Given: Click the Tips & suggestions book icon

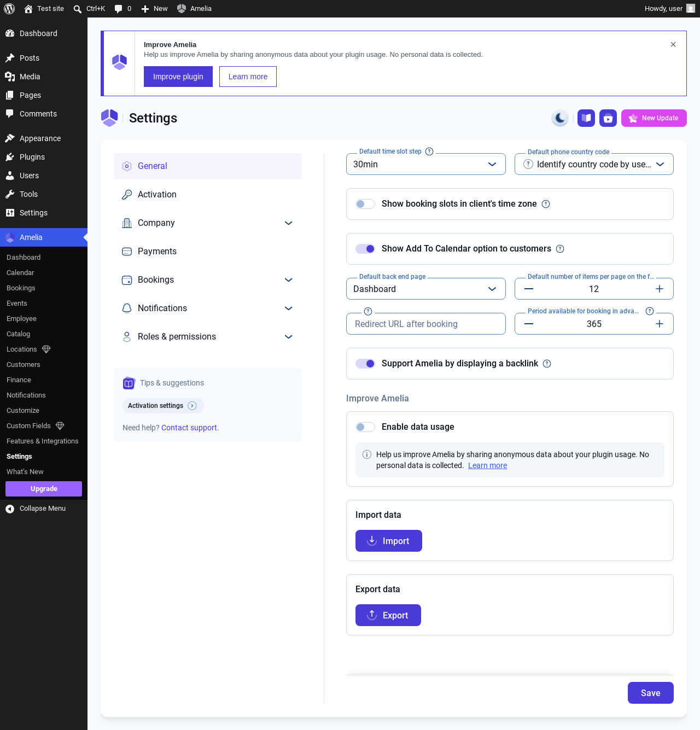Looking at the screenshot, I should 129,383.
